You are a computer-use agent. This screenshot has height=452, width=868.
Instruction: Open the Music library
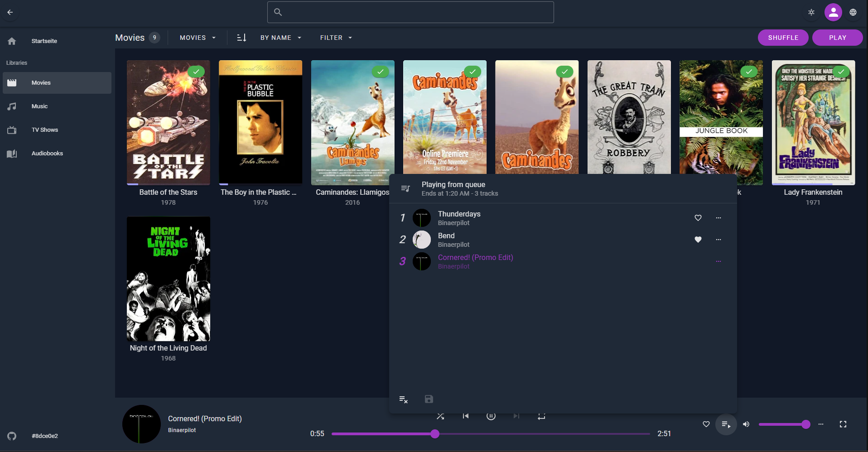click(x=39, y=106)
